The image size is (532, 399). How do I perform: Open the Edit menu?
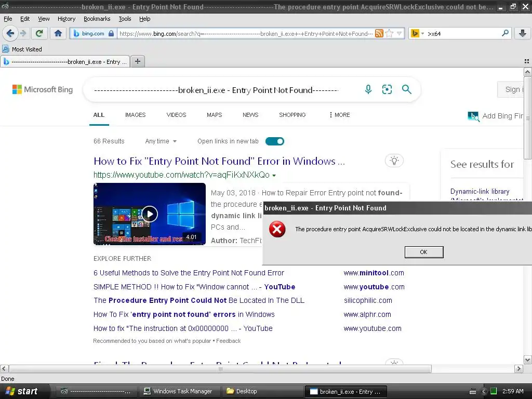pos(25,19)
